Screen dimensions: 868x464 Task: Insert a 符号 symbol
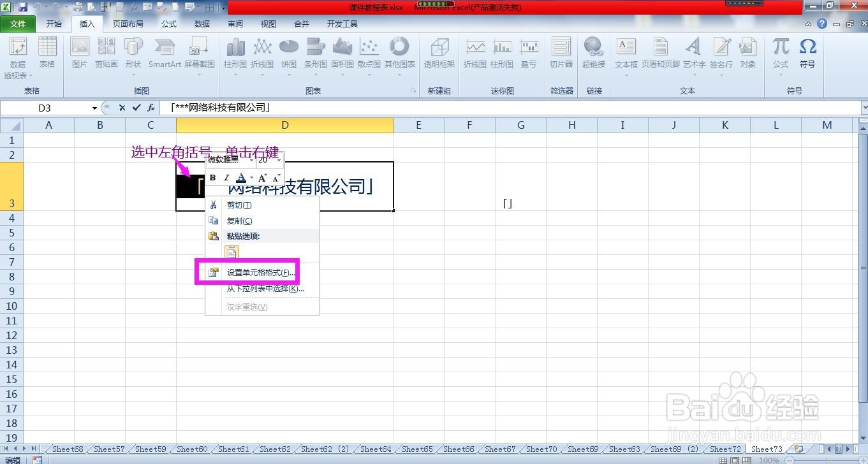807,54
